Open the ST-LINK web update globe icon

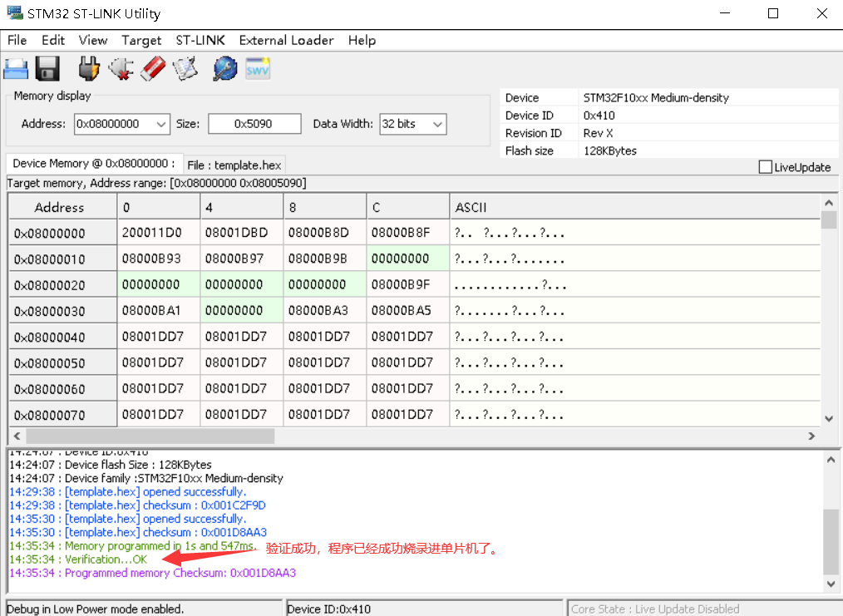(225, 69)
